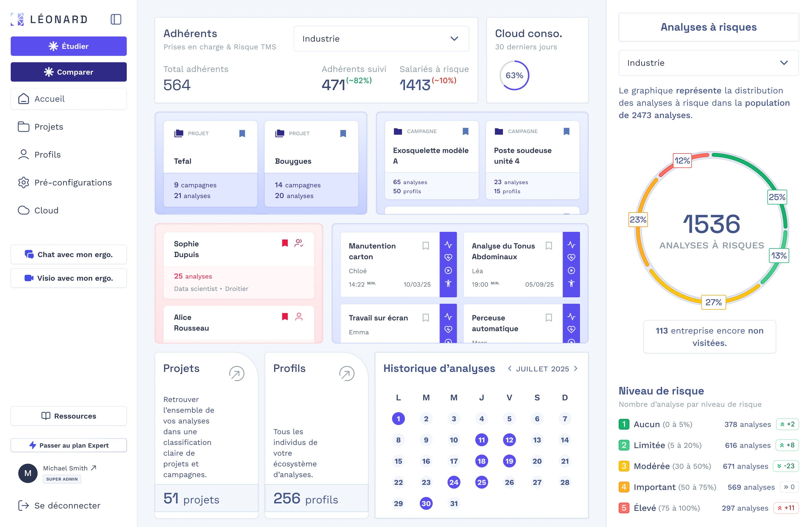The width and height of the screenshot is (812, 527).
Task: Toggle bookmark on the Tefal project card
Action: 242,133
